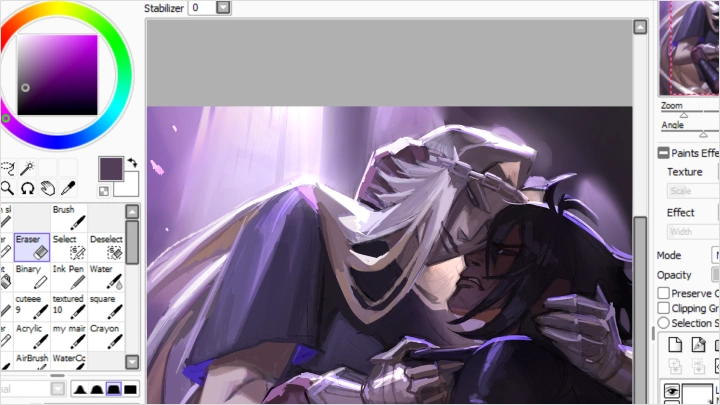
Task: Collapse the Paints Effect section
Action: click(663, 153)
